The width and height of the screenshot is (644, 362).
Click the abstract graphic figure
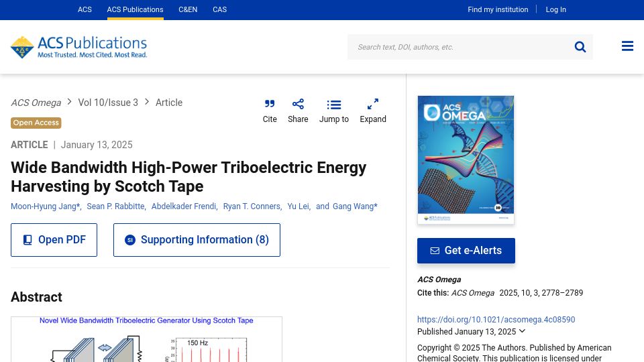point(147,339)
